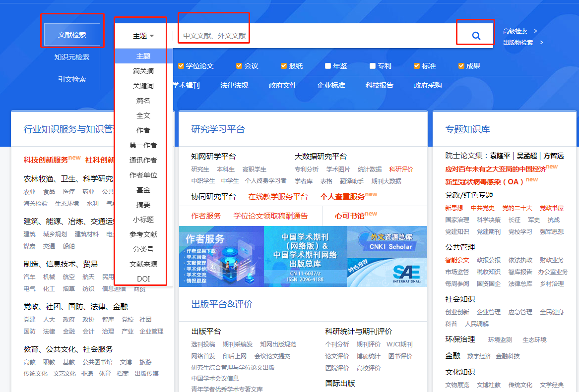Choose 作者 option in dropdown
The width and height of the screenshot is (579, 392).
(143, 130)
